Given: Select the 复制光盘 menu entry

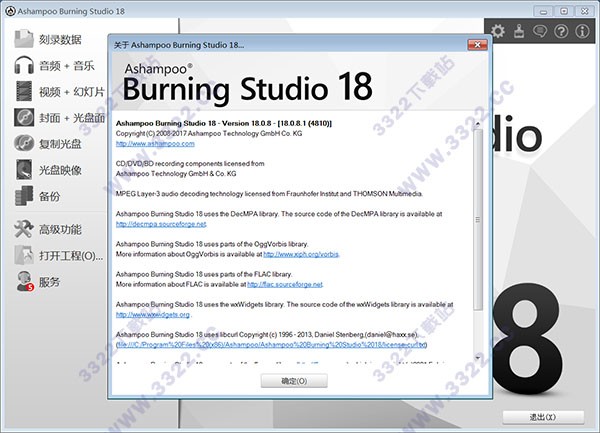Looking at the screenshot, I should point(60,144).
